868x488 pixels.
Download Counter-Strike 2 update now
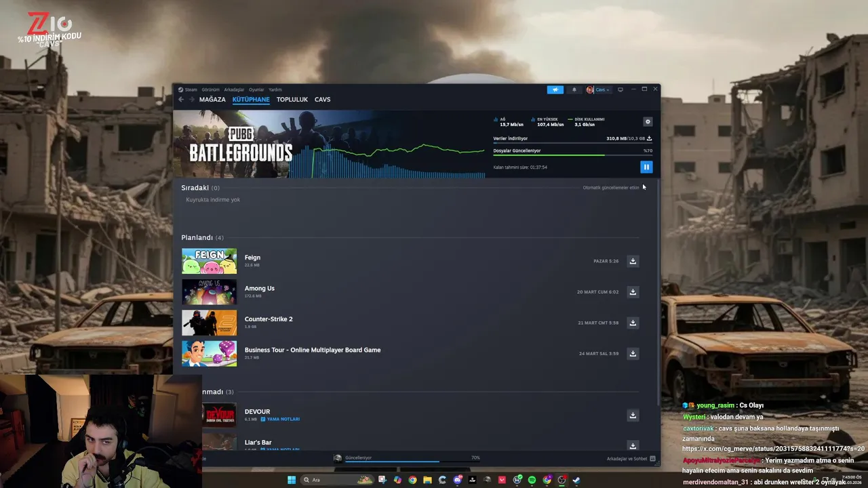tap(633, 323)
